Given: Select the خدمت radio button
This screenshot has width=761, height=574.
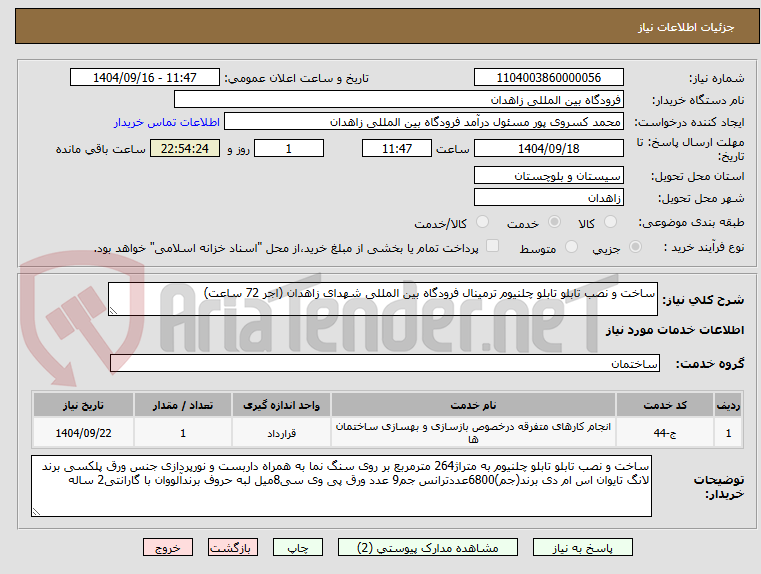Looking at the screenshot, I should click(554, 222).
